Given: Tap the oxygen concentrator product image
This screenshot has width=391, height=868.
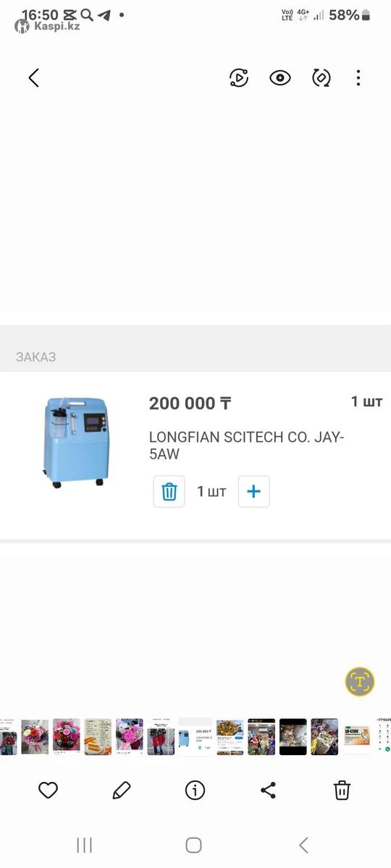Looking at the screenshot, I should tap(74, 441).
